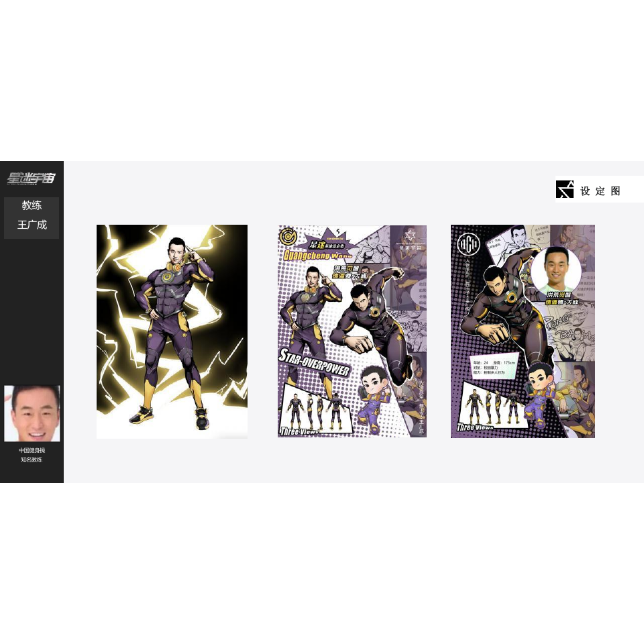Viewport: 644px width, 644px height.
Task: Open the lightning hero illustration
Action: (172, 331)
